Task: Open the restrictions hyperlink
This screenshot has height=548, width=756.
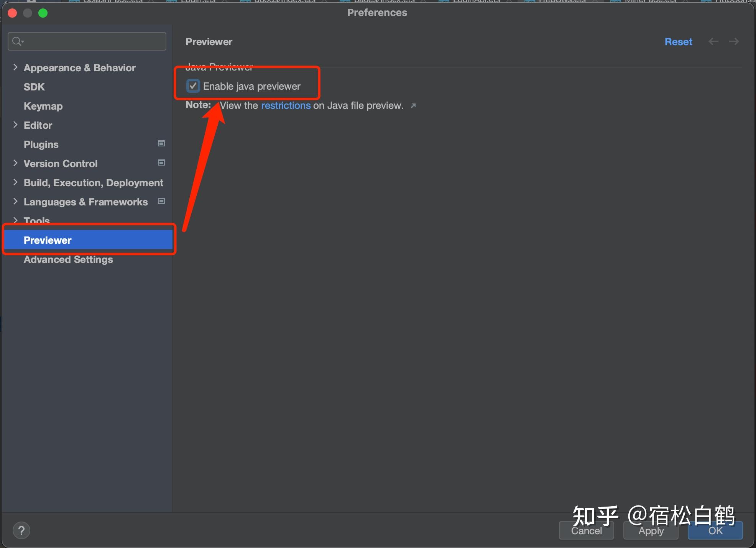Action: click(x=286, y=105)
